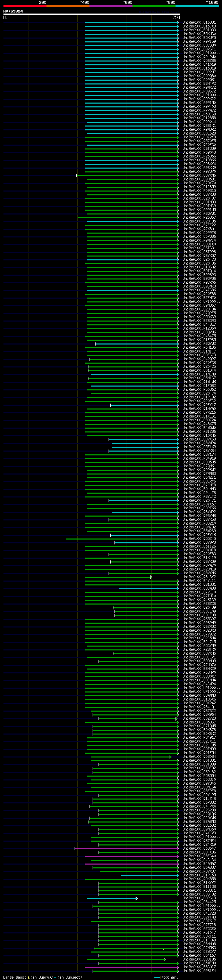Viewport: 222px width, 980px height.
Task: Select the UniRef100_Q67ME4 label
Action: [199, 841]
